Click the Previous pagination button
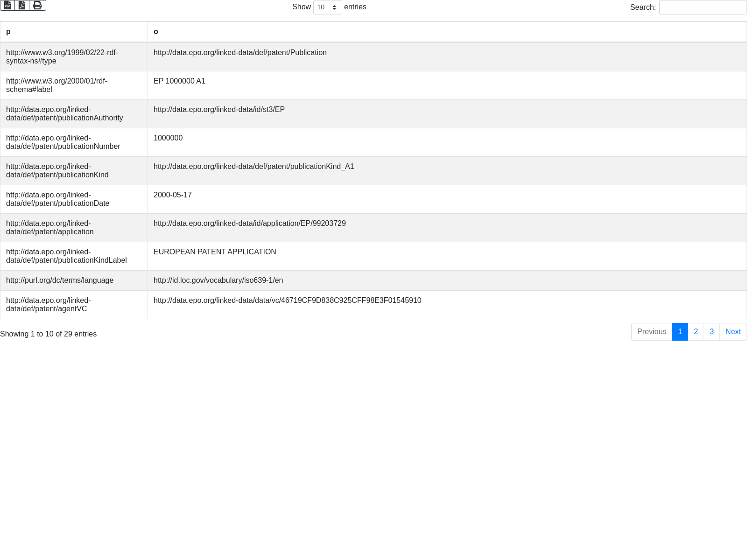The height and width of the screenshot is (560, 747). [651, 332]
